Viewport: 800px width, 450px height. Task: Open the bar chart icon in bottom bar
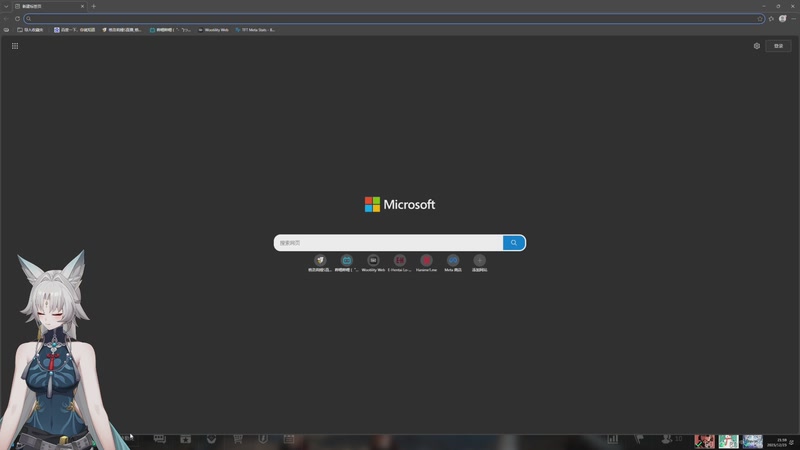pos(612,439)
